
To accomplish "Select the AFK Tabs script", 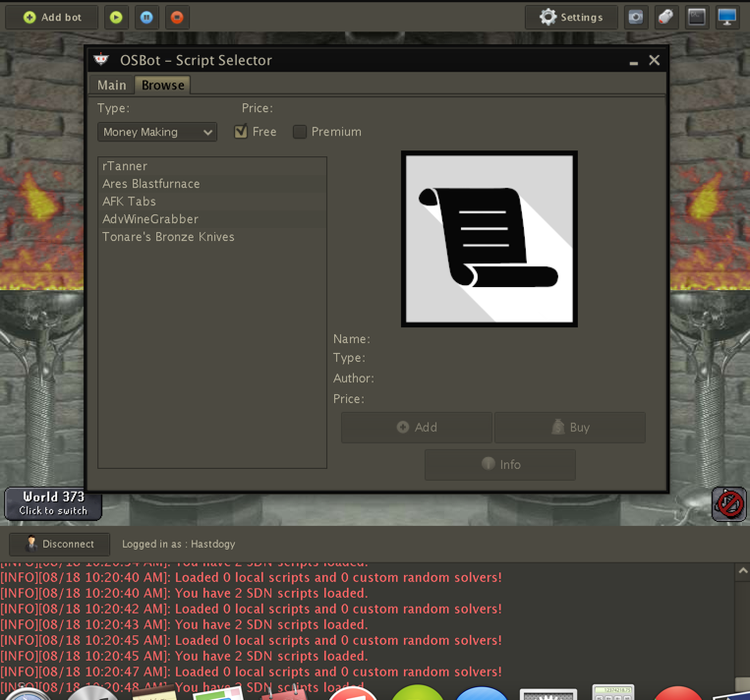I will pyautogui.click(x=212, y=202).
